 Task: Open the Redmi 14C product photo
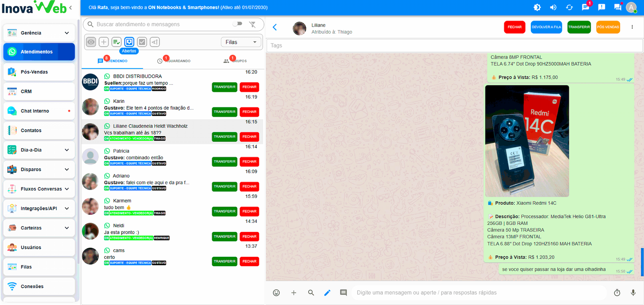pyautogui.click(x=527, y=141)
